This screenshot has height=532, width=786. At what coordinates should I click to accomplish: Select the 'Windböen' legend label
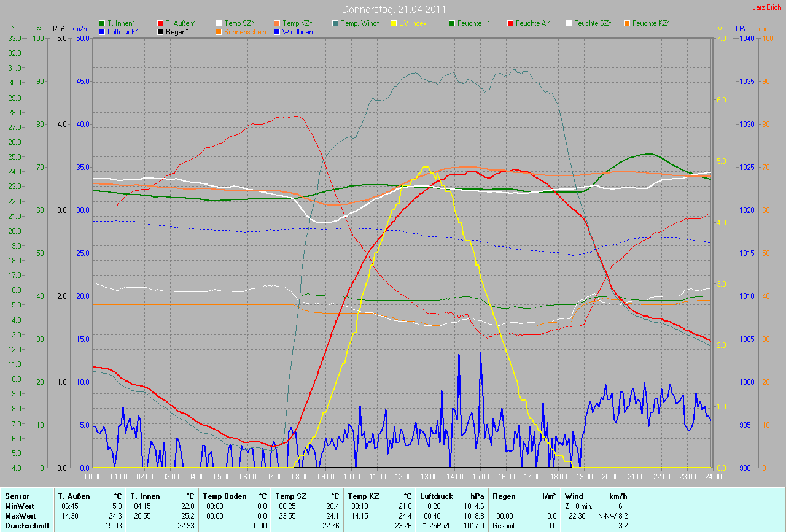click(297, 31)
